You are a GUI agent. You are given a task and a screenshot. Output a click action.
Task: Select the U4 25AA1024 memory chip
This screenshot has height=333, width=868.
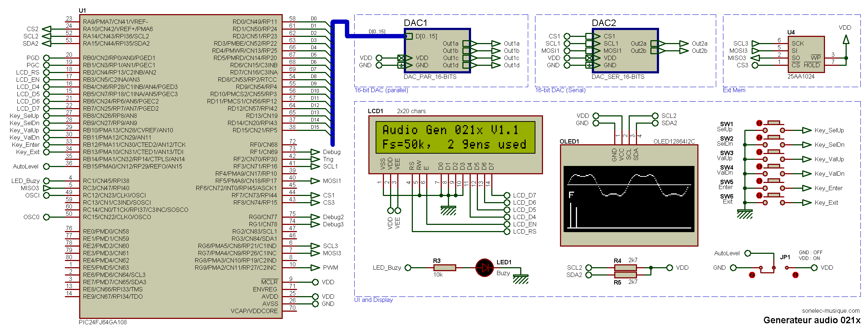806,54
